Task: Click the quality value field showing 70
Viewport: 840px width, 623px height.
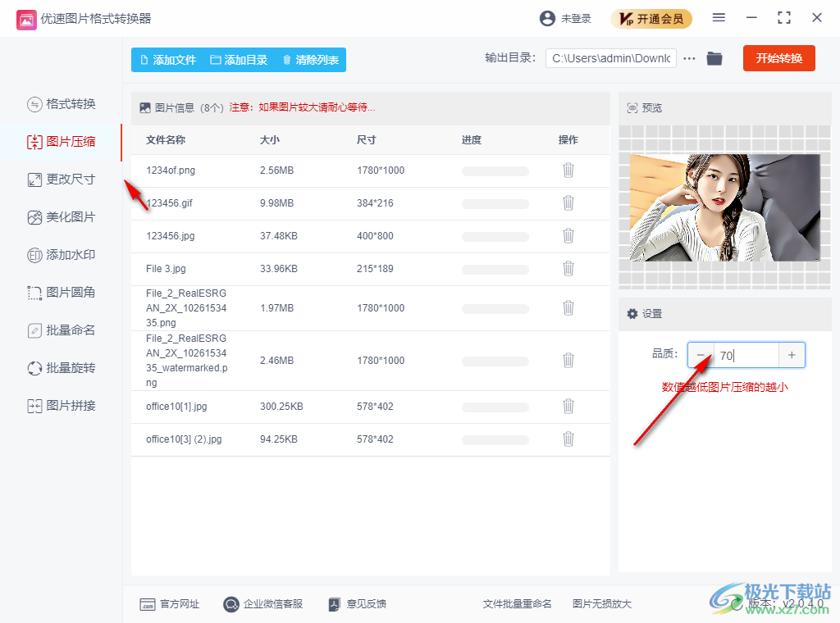Action: [x=746, y=355]
